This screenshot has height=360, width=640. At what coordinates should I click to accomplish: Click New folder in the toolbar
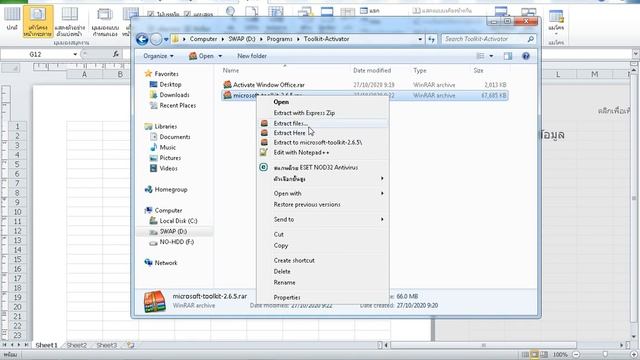point(252,56)
